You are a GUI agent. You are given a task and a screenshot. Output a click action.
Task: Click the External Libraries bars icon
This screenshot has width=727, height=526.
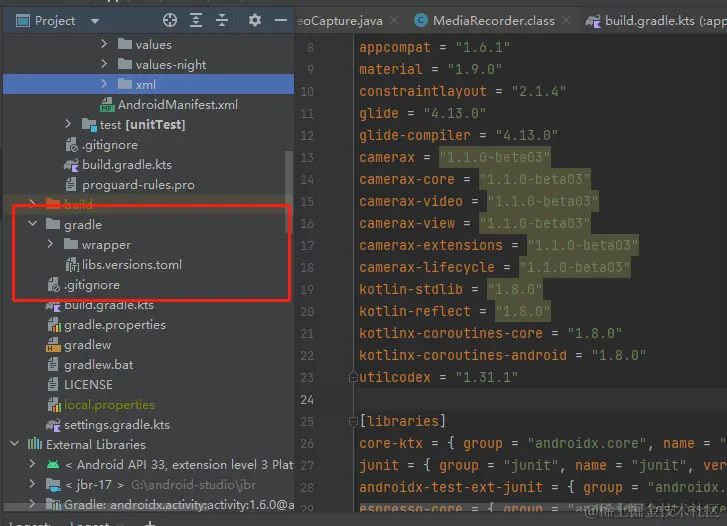click(35, 444)
